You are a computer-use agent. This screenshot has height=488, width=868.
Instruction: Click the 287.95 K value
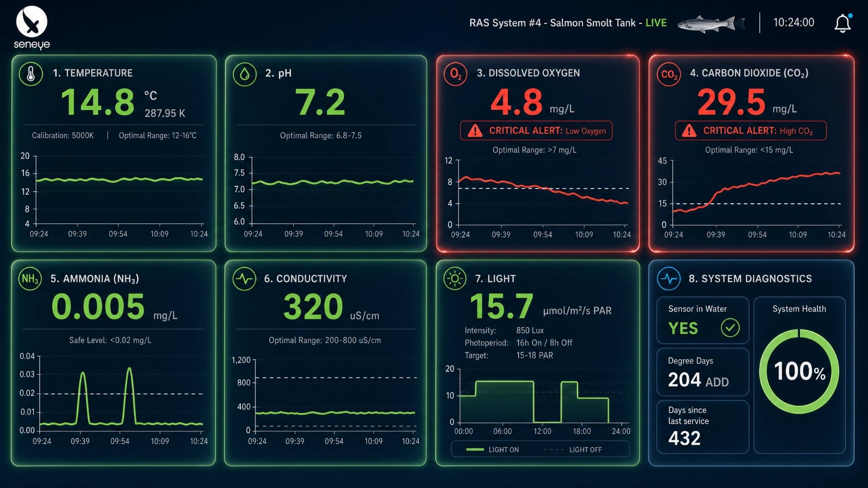(165, 114)
